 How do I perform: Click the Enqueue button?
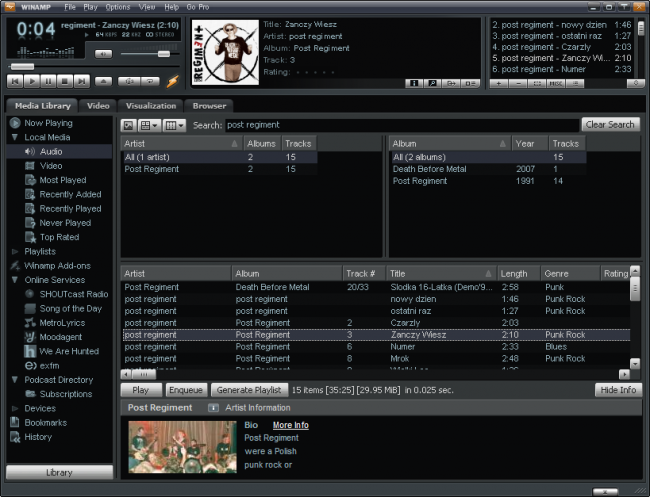186,390
